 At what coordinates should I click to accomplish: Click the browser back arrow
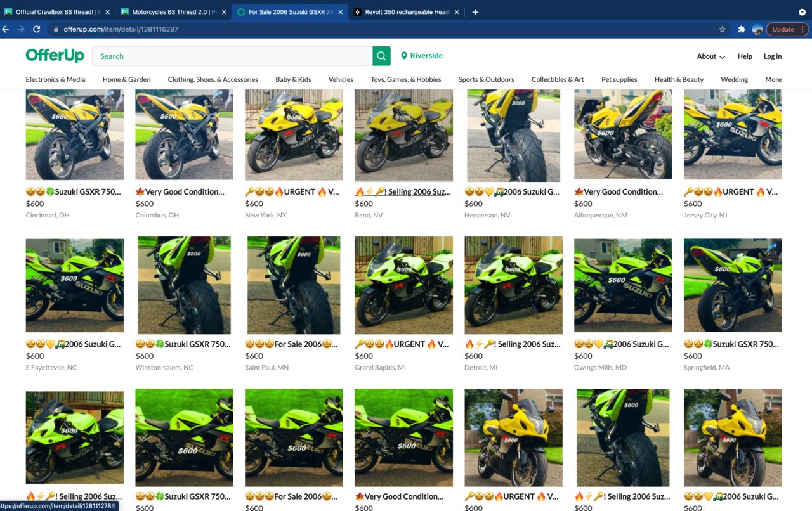6,29
